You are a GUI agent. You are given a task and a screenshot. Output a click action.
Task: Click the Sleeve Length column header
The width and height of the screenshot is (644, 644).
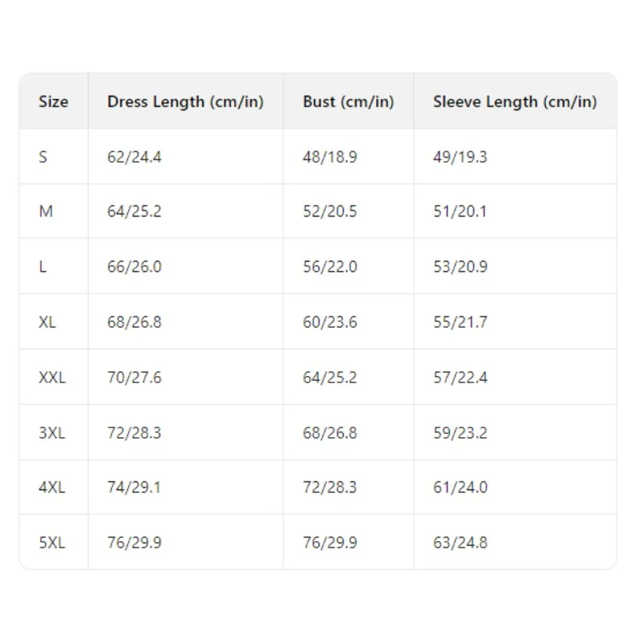point(514,101)
